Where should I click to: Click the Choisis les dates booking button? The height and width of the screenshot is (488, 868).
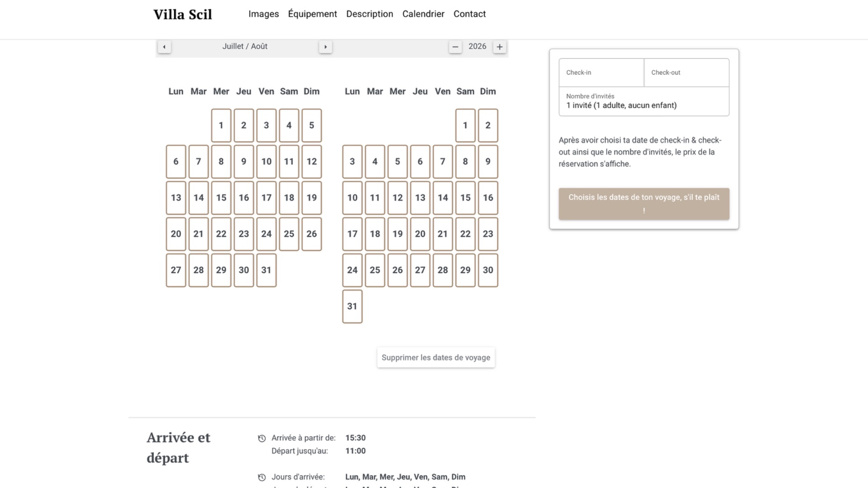[x=644, y=204]
